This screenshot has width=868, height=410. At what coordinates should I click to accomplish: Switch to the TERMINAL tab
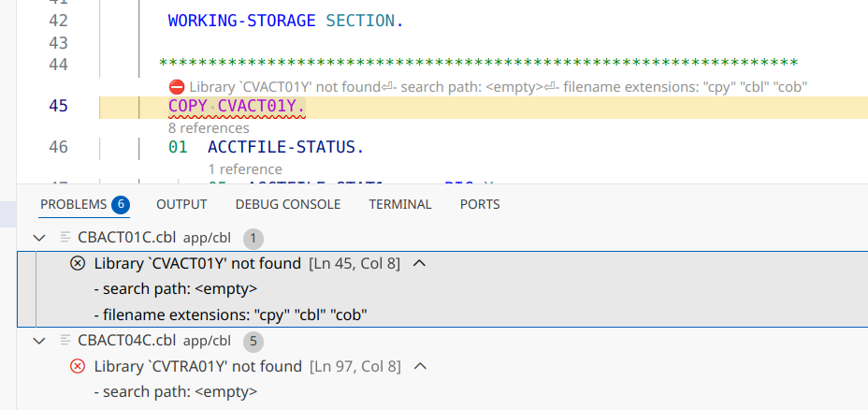[x=400, y=204]
